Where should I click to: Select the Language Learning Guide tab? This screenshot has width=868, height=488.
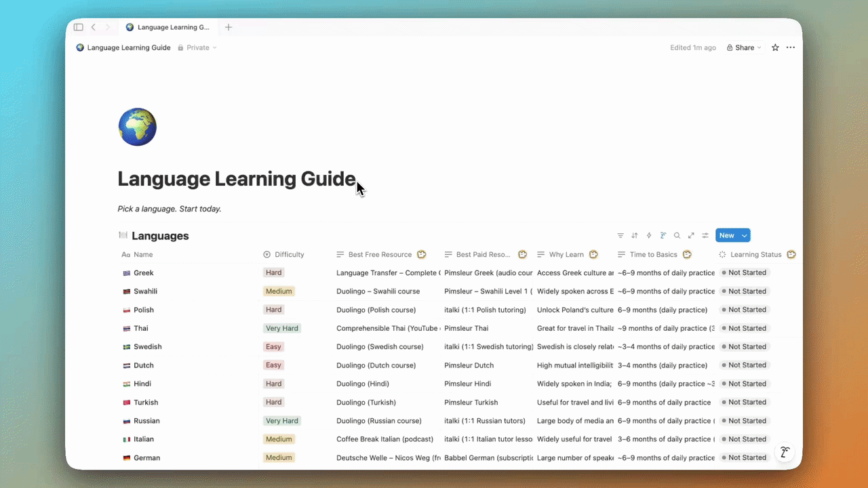tap(168, 27)
